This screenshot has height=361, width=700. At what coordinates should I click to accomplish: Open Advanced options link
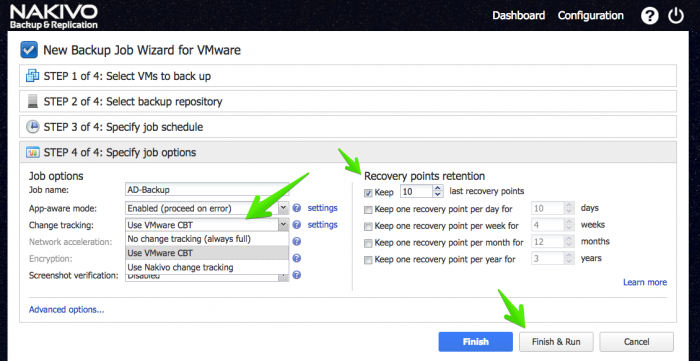[x=67, y=309]
